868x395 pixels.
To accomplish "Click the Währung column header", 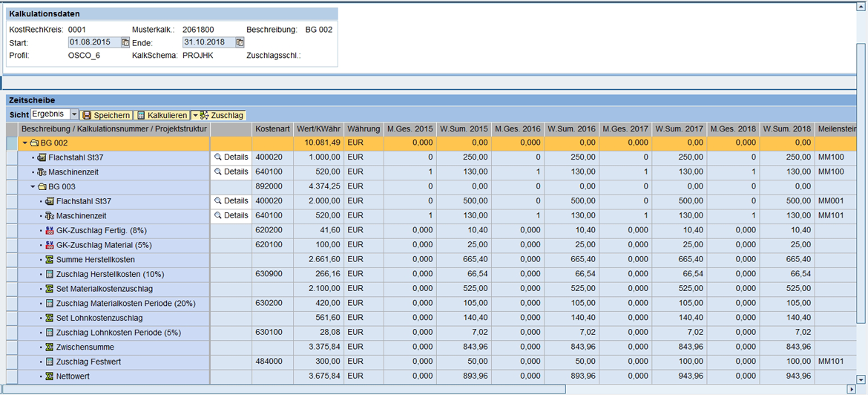I will (364, 128).
